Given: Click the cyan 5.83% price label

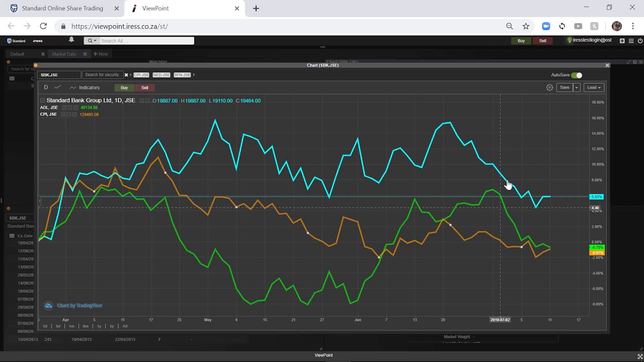Looking at the screenshot, I should pyautogui.click(x=596, y=197).
